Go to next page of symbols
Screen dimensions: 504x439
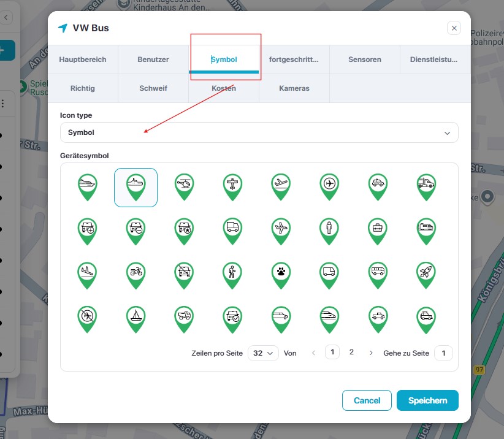pyautogui.click(x=370, y=353)
